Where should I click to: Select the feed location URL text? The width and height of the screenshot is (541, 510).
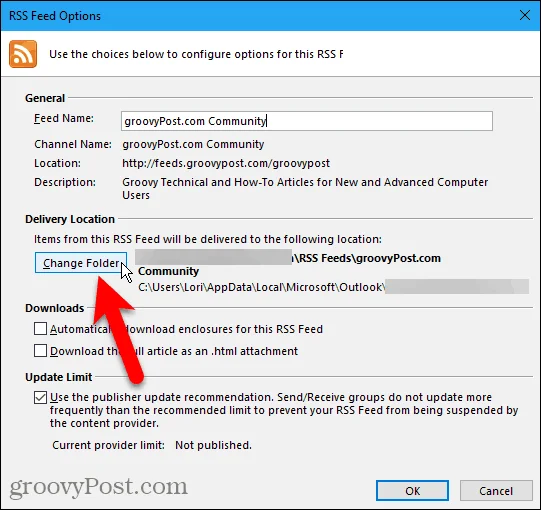click(226, 163)
